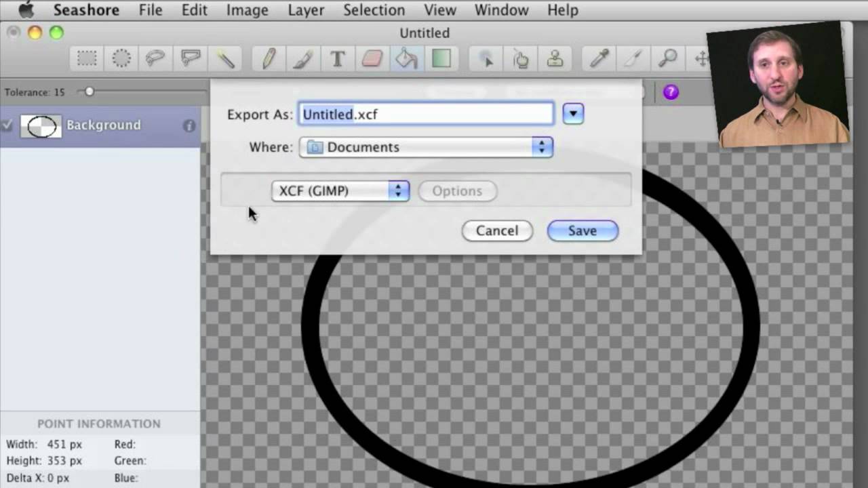Select the Text tool
The image size is (868, 488).
tap(337, 59)
